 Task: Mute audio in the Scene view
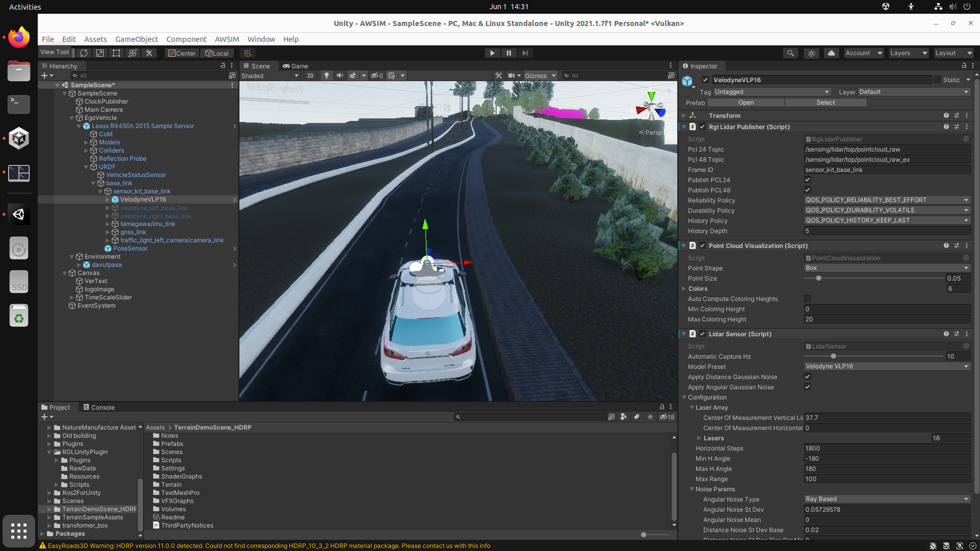tap(340, 76)
